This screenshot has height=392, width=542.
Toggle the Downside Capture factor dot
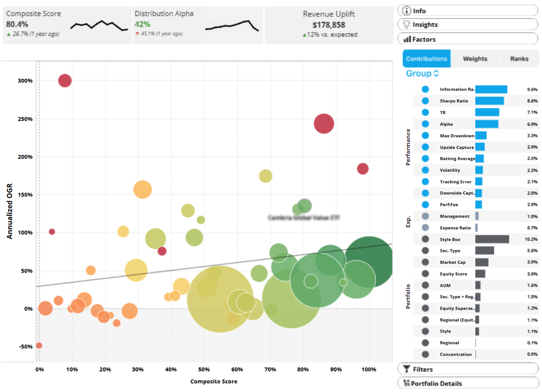(x=425, y=193)
